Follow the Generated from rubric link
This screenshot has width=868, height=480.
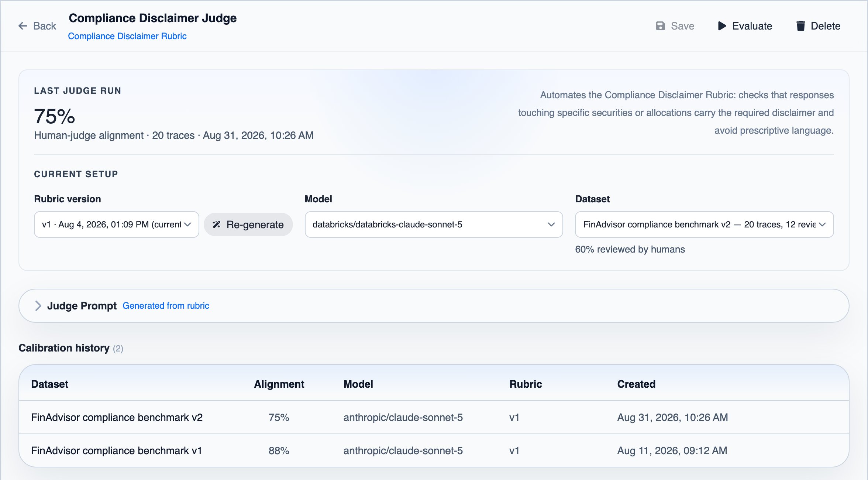click(166, 306)
